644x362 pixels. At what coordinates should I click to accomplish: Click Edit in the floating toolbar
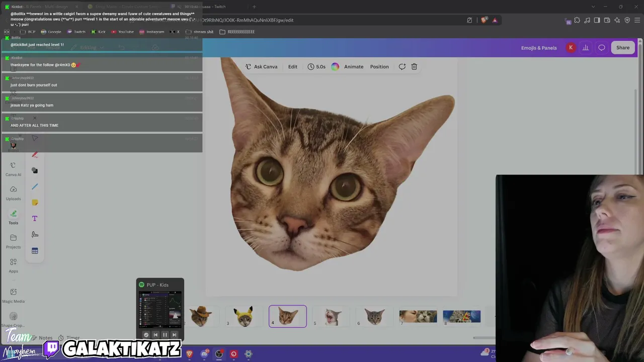point(293,66)
